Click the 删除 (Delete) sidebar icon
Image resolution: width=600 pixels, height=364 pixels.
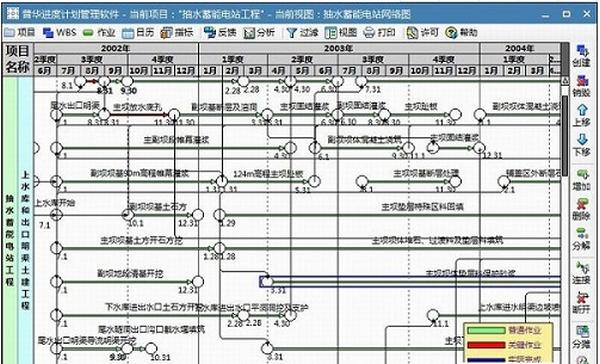pyautogui.click(x=582, y=209)
